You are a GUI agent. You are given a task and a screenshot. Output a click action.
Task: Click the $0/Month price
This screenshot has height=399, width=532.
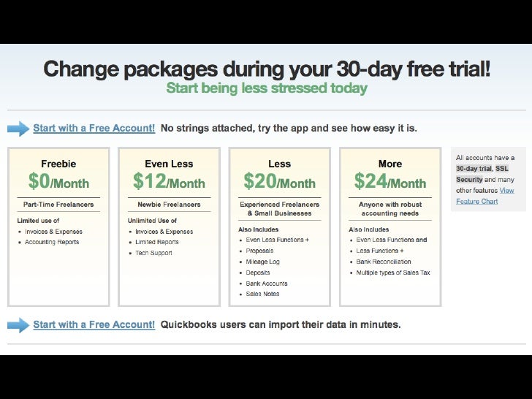(58, 181)
